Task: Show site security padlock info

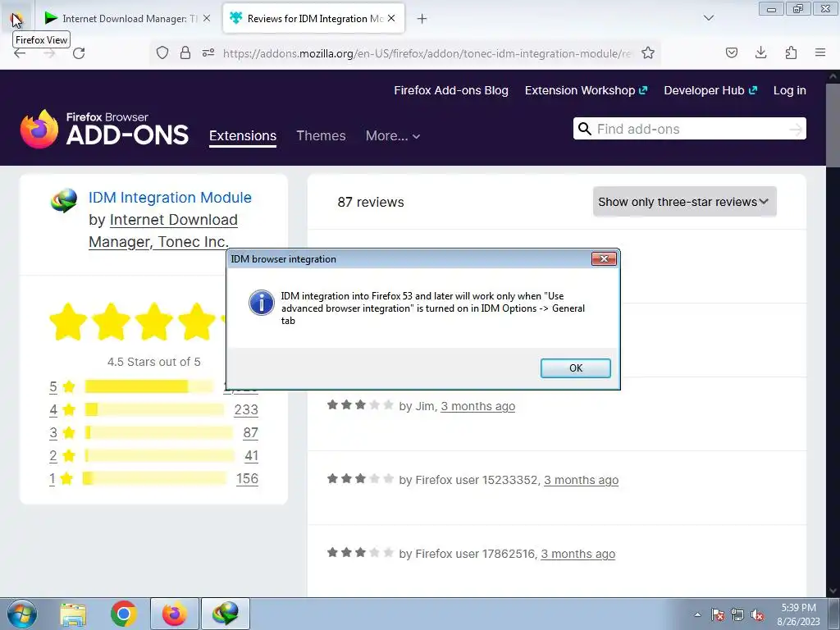Action: (185, 52)
